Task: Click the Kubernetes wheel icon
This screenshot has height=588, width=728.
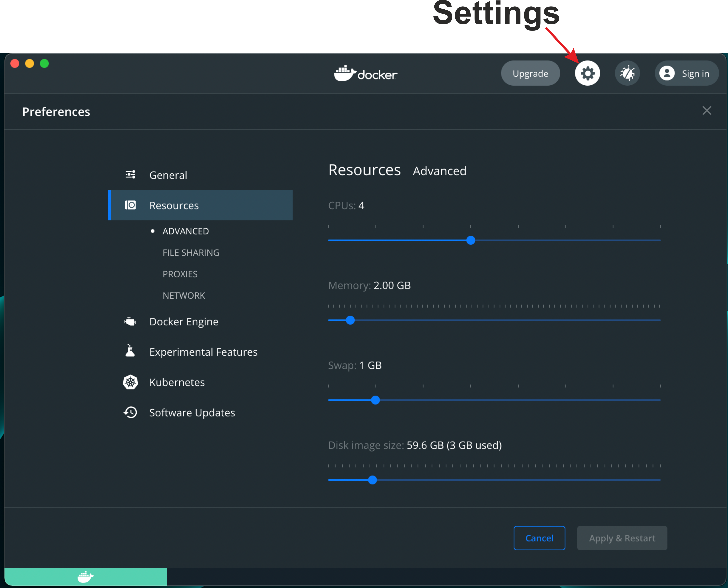Action: (x=130, y=382)
